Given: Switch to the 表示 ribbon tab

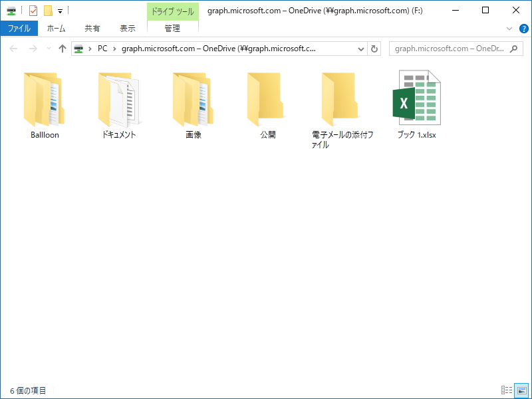Looking at the screenshot, I should pos(128,29).
